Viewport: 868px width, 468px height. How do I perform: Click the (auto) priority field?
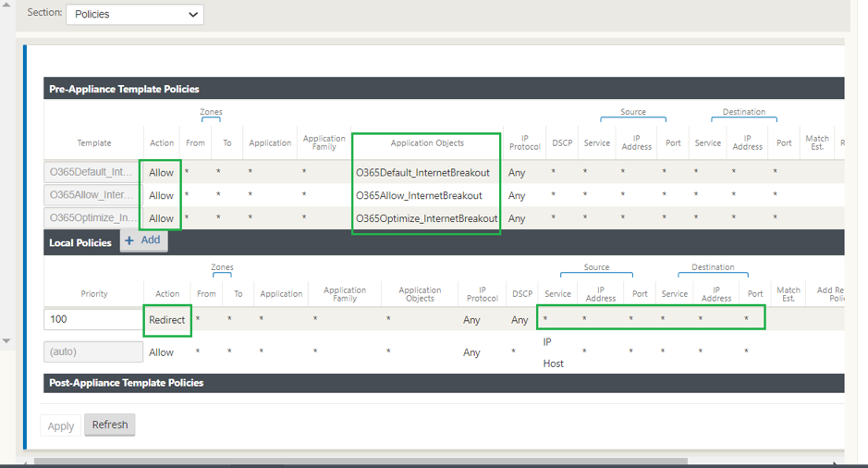[93, 351]
